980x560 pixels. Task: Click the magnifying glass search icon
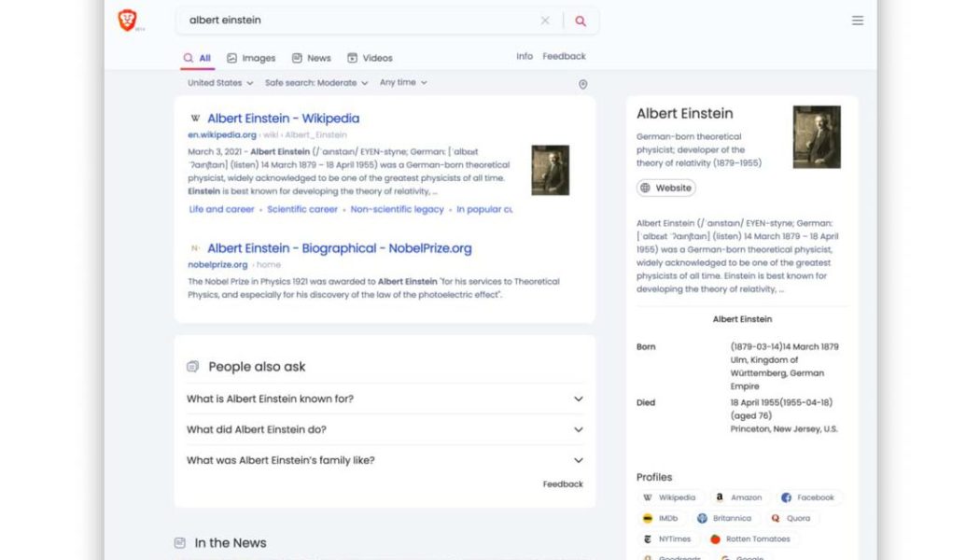[579, 20]
